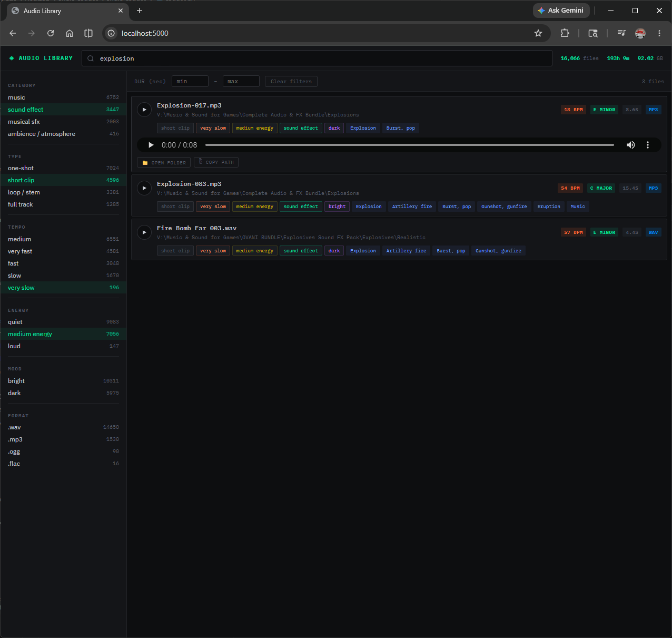
Task: Filter by music category
Action: [x=63, y=97]
